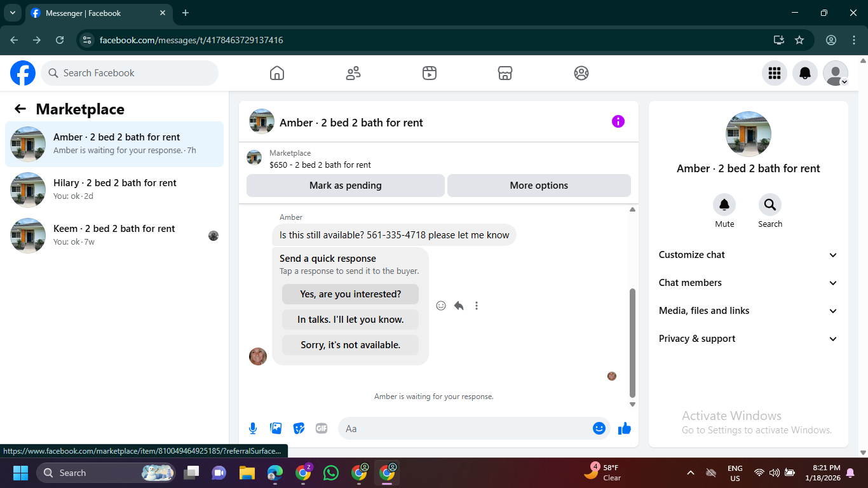
Task: Bookmark this page with the star
Action: 799,40
